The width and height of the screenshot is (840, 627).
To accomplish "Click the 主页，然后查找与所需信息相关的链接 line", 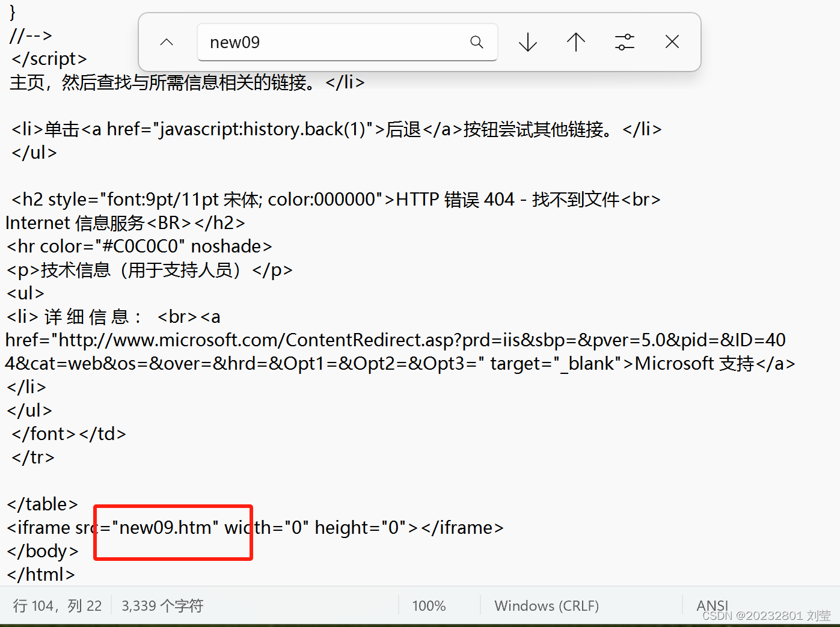I will (187, 82).
